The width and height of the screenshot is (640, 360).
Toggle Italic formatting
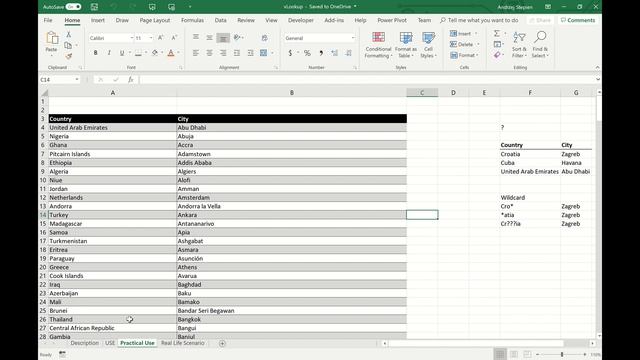[x=109, y=53]
